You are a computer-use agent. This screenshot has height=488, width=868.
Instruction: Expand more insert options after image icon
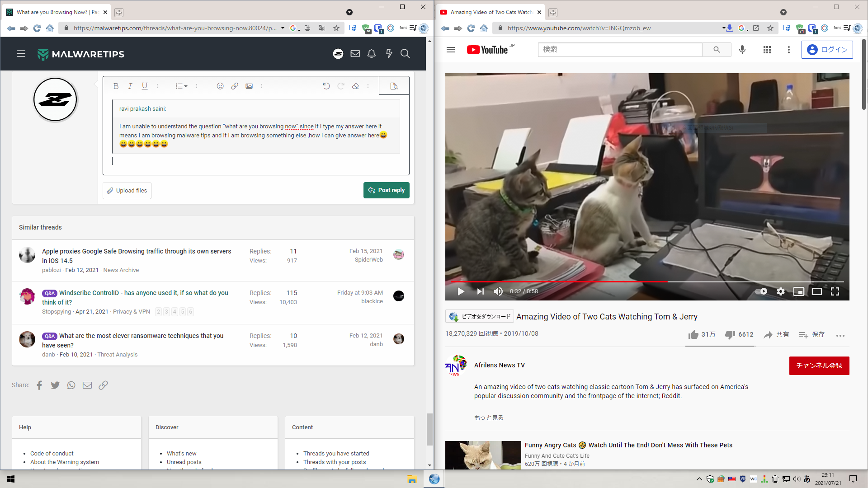coord(262,86)
